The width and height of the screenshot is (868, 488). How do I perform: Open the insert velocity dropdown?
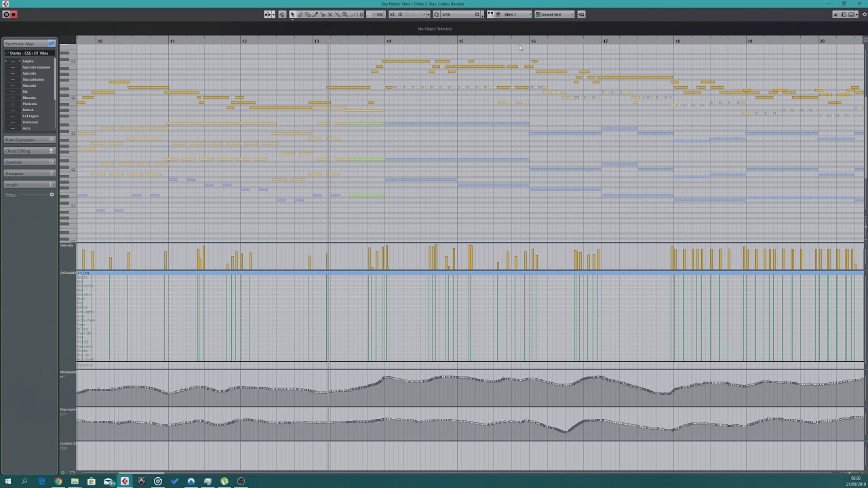click(376, 14)
